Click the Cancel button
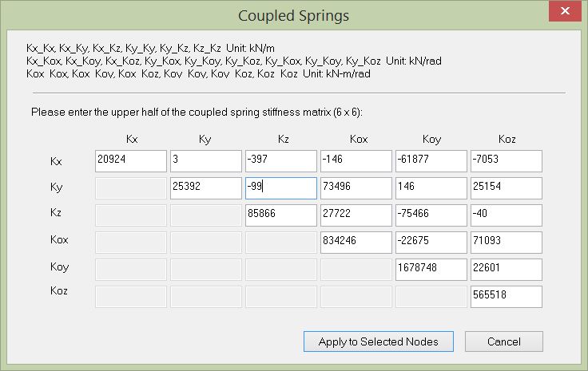 (x=503, y=341)
